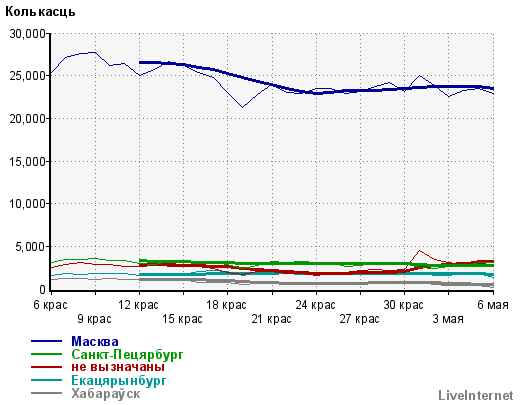Click the 24 крас date axis label
The width and height of the screenshot is (520, 405).
coord(315,305)
